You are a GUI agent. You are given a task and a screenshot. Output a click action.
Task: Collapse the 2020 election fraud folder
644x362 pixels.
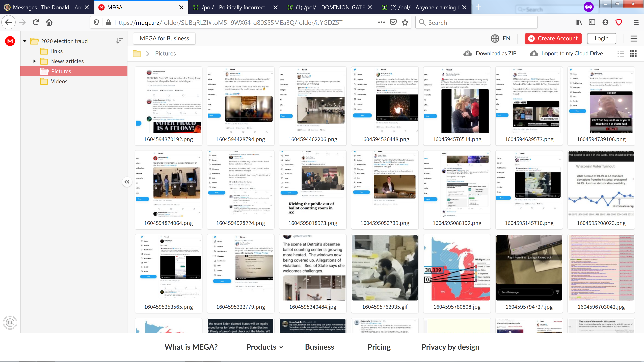[25, 41]
